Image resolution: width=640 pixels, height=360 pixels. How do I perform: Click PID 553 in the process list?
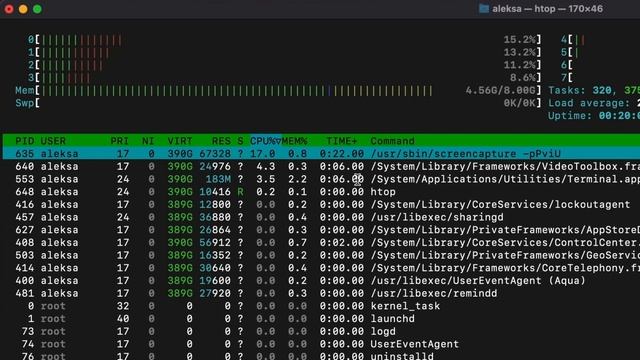[x=25, y=179]
